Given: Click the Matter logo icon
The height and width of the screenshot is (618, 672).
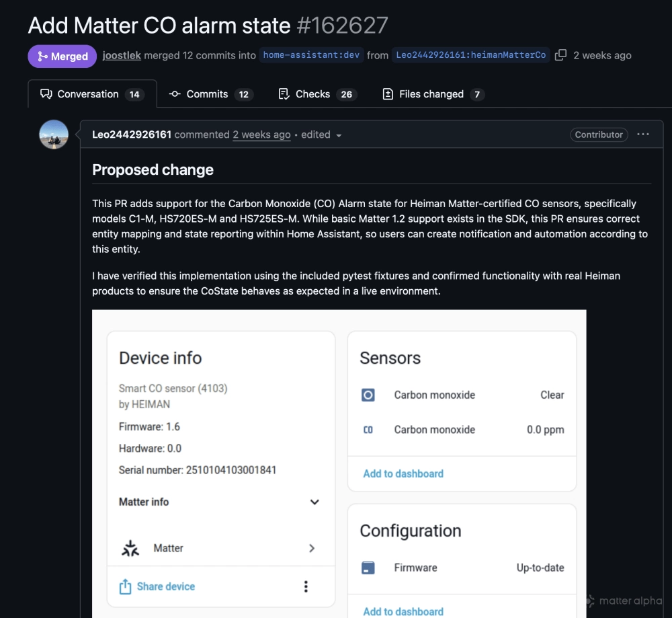Looking at the screenshot, I should pyautogui.click(x=130, y=548).
